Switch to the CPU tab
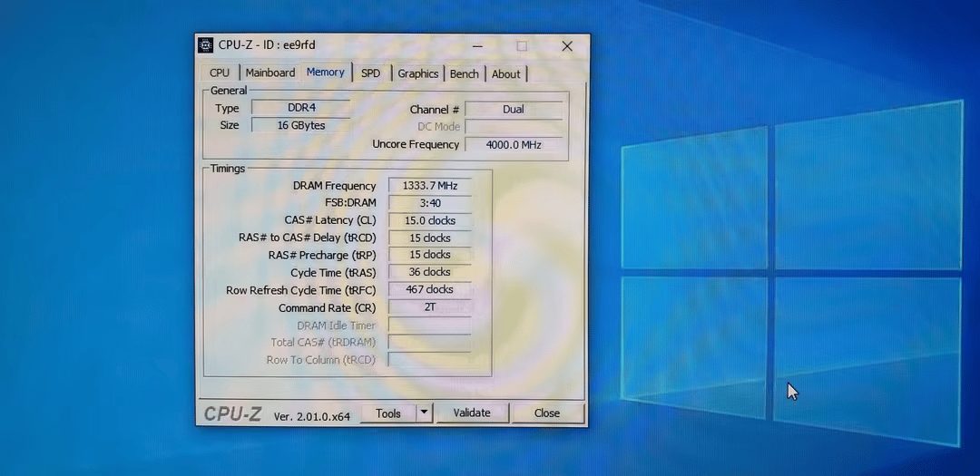Image resolution: width=980 pixels, height=476 pixels. [x=220, y=73]
